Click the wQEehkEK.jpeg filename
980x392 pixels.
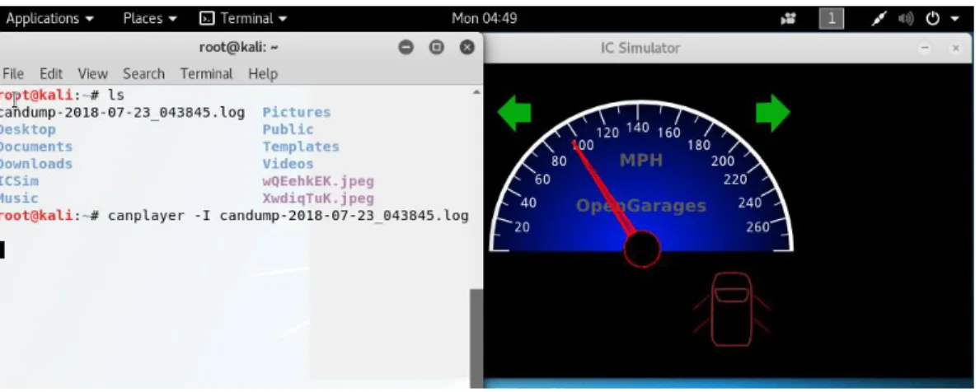tap(318, 181)
